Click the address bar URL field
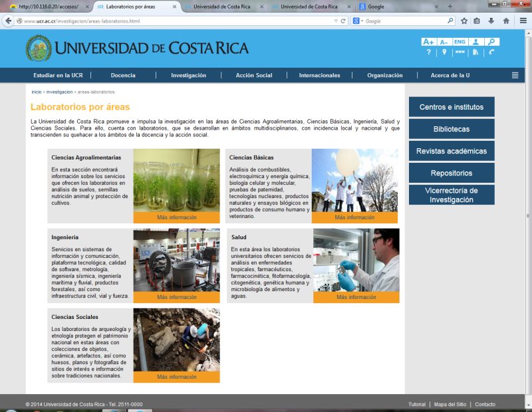The image size is (532, 412). 176,21
